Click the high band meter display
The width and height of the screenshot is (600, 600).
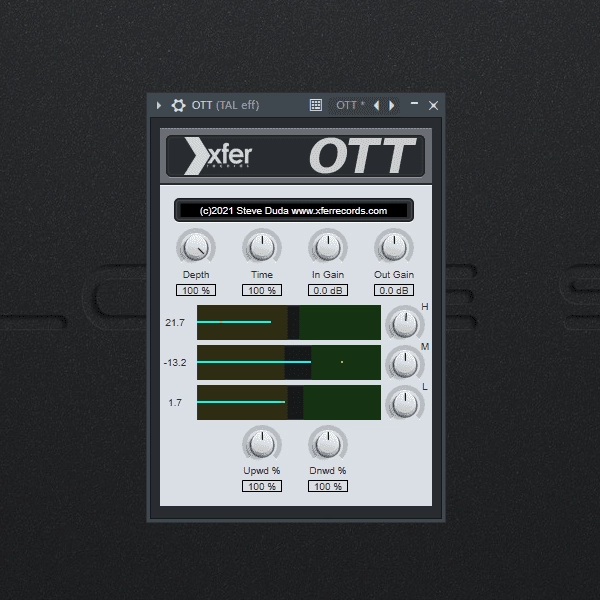[x=289, y=322]
